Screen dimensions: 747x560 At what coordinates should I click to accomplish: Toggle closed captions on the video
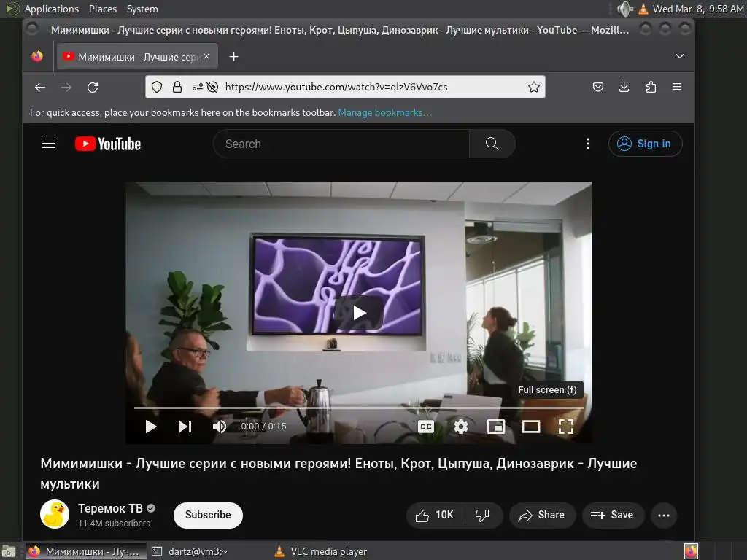[x=426, y=427]
